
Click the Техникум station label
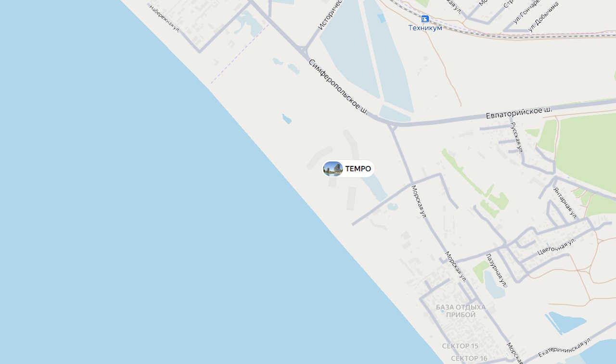coord(425,28)
